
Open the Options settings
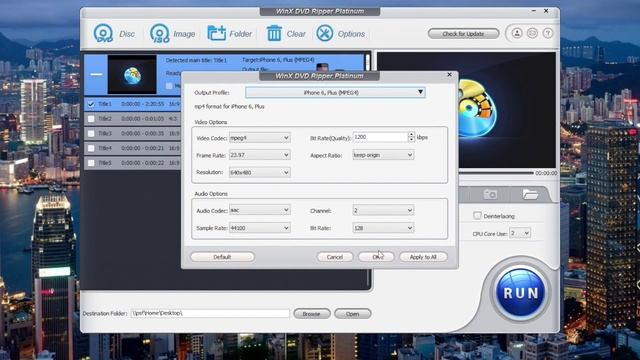(x=340, y=33)
